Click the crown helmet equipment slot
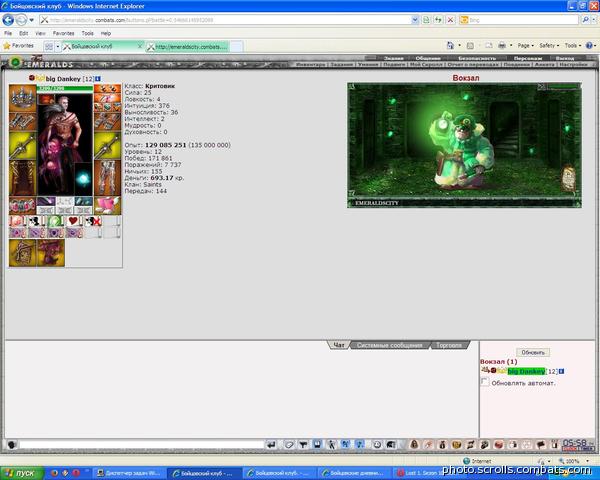 [23, 98]
